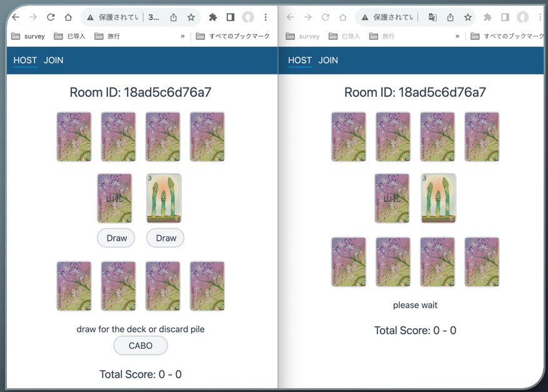Click 'please wait' message in right window
Image resolution: width=548 pixels, height=392 pixels.
[x=415, y=305]
